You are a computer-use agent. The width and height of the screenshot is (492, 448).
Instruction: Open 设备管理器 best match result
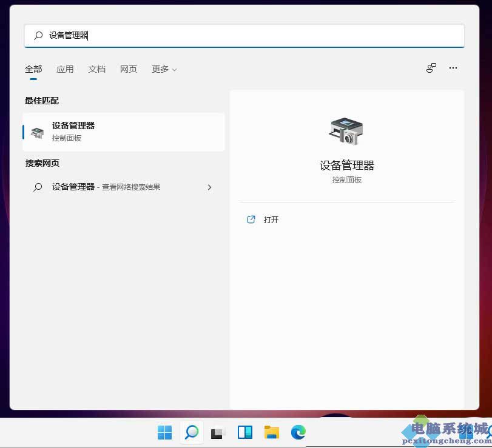click(124, 132)
